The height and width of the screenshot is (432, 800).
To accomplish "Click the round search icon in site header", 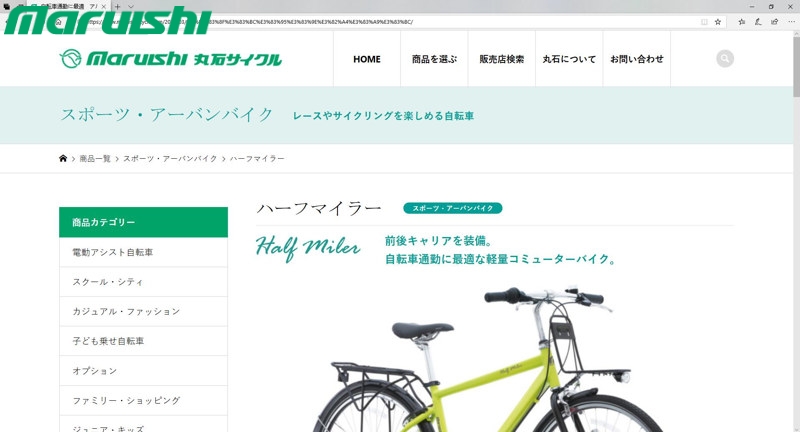I will tap(724, 59).
